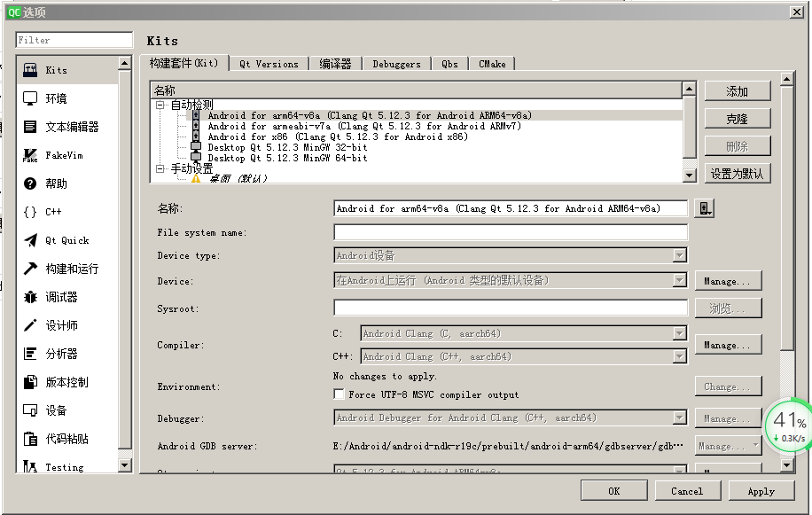Click the kit list scrollbar up arrow
The image size is (812, 515).
pos(689,89)
